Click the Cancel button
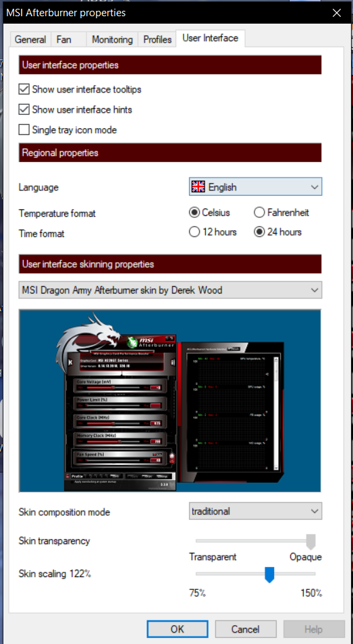 (x=246, y=629)
